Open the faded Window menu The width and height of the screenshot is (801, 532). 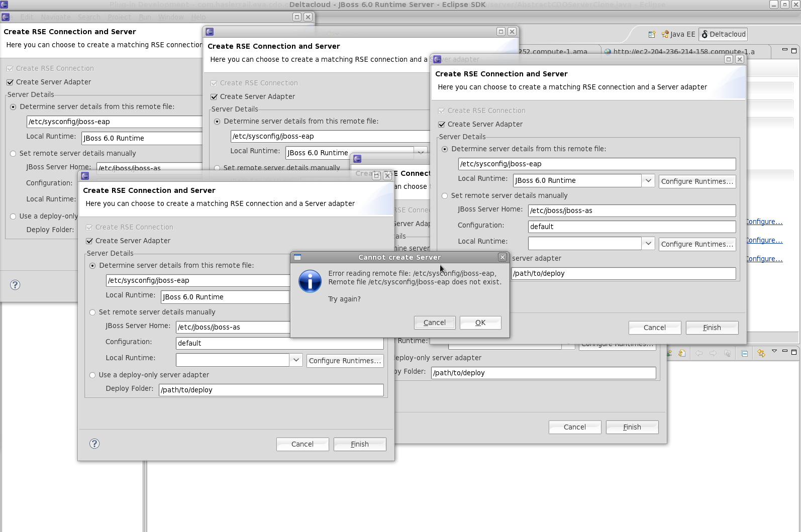(171, 17)
